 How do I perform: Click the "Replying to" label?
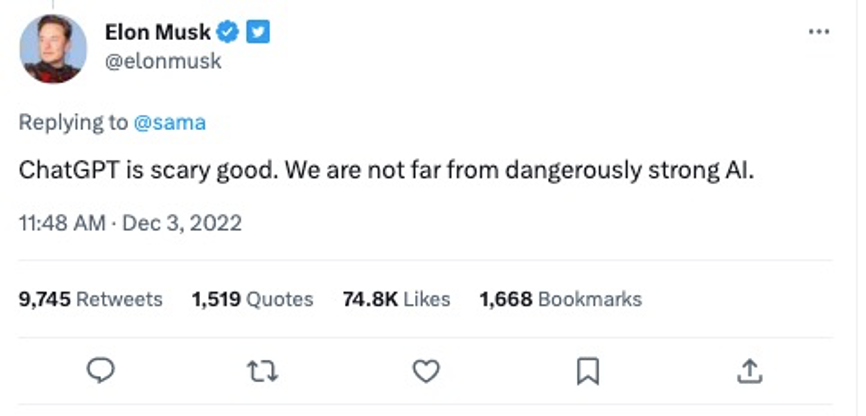coord(73,123)
